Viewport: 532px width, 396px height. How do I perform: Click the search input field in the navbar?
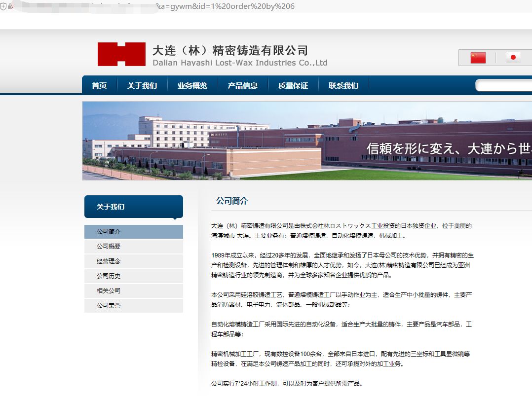[x=504, y=85]
